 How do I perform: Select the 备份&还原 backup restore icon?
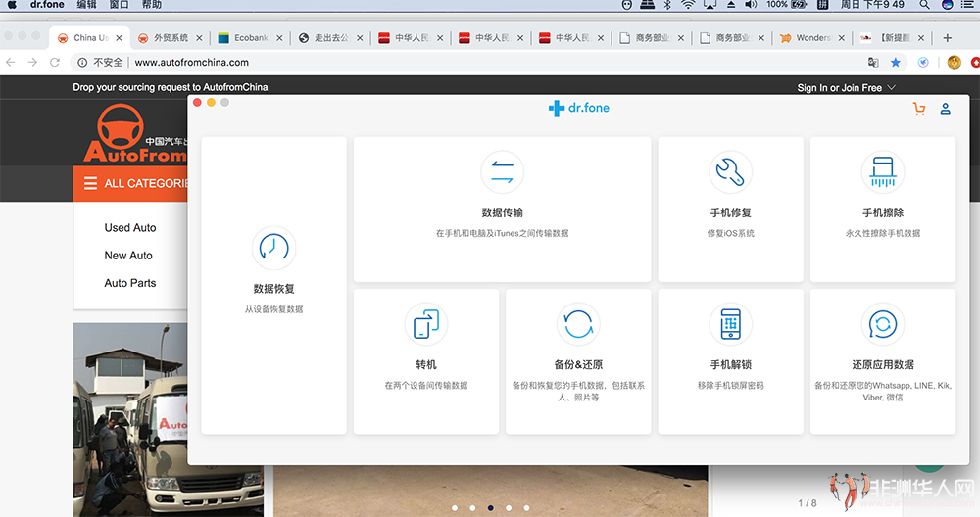pyautogui.click(x=578, y=324)
